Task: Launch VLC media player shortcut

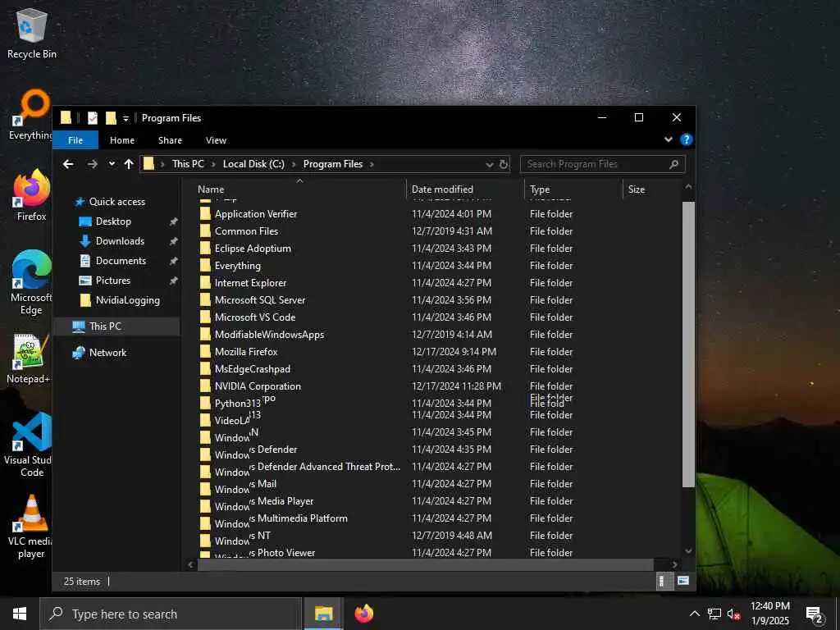Action: click(x=31, y=526)
